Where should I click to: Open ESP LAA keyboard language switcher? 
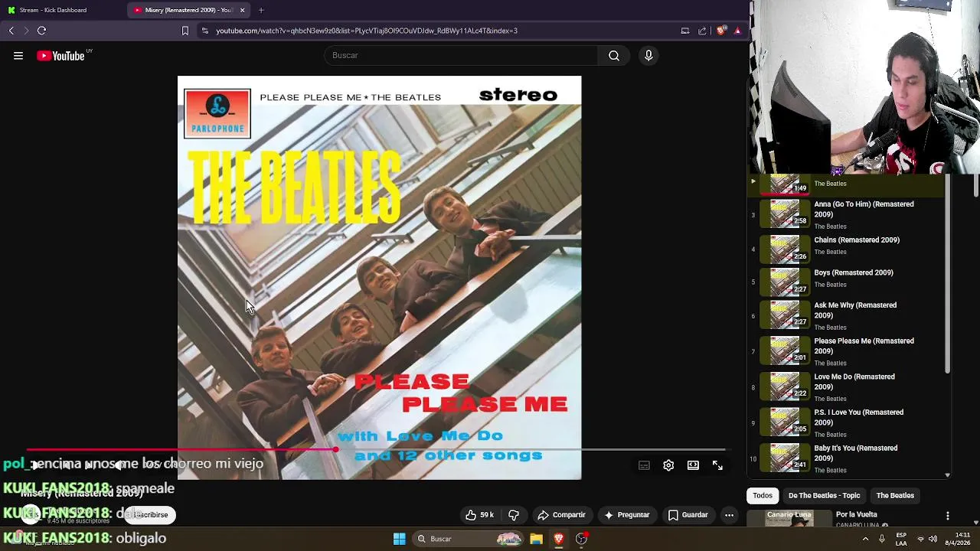coord(901,539)
